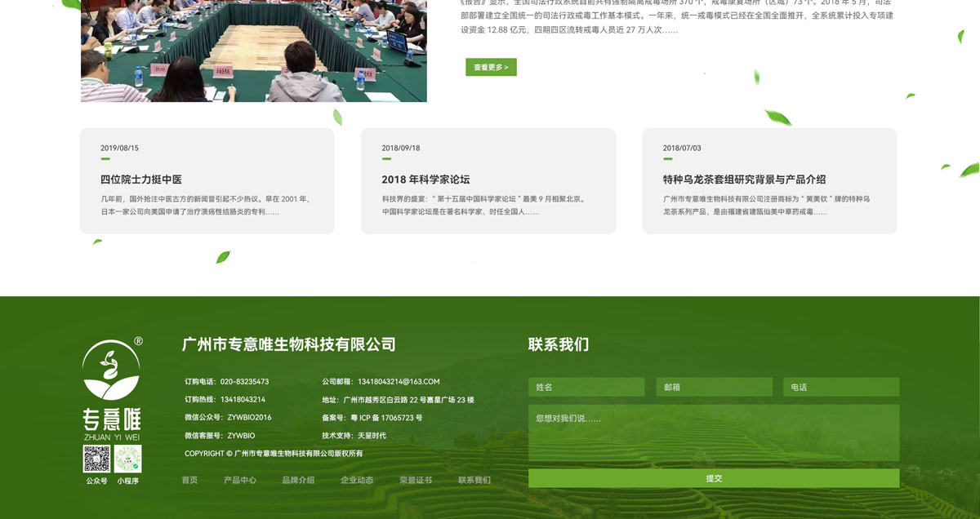Click the date 2019/08/15

pyautogui.click(x=120, y=149)
